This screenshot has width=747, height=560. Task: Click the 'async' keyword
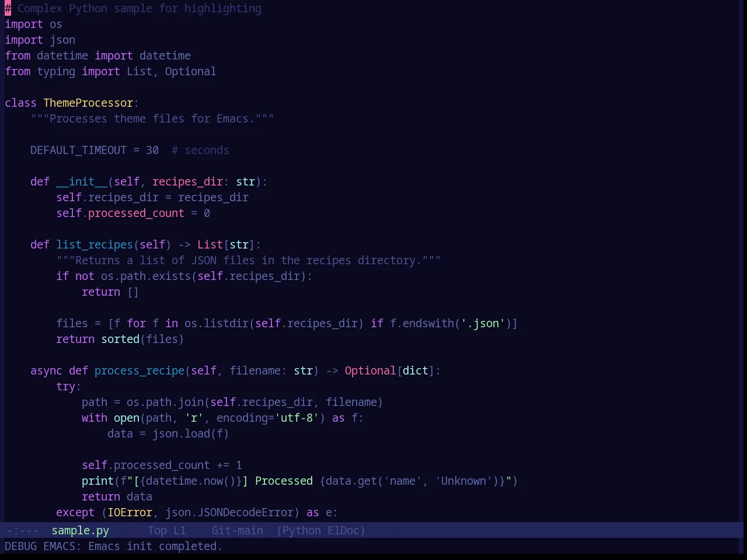46,370
